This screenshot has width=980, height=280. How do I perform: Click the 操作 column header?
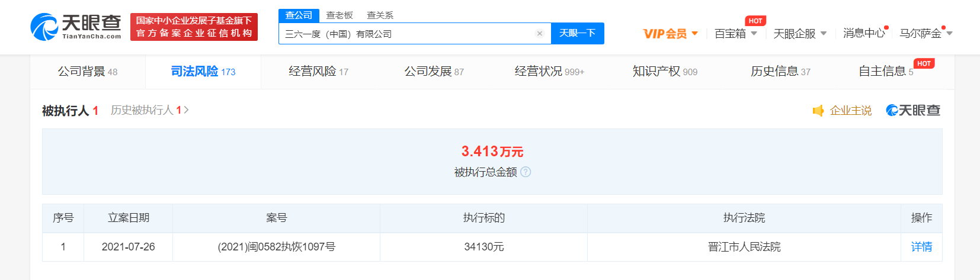922,218
